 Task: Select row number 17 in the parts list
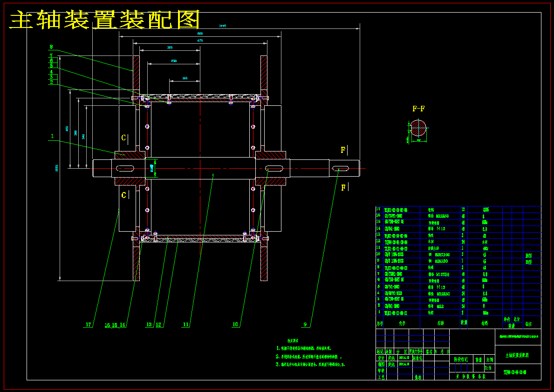378,209
